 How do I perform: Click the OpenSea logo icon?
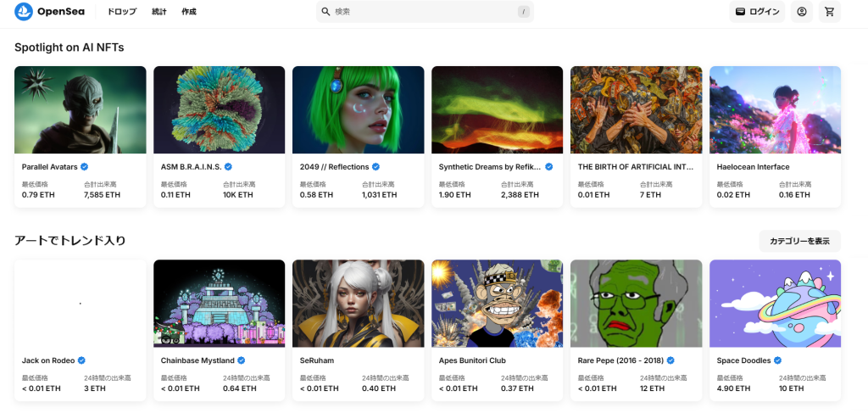[23, 12]
